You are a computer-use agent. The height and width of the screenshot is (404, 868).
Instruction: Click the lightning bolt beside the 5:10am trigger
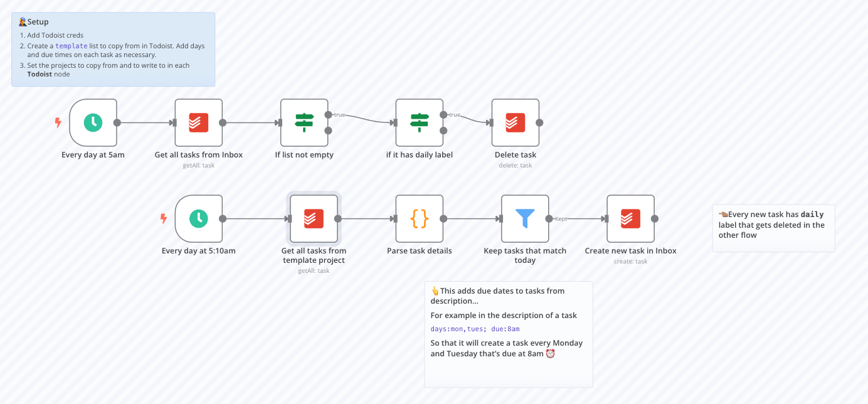164,218
